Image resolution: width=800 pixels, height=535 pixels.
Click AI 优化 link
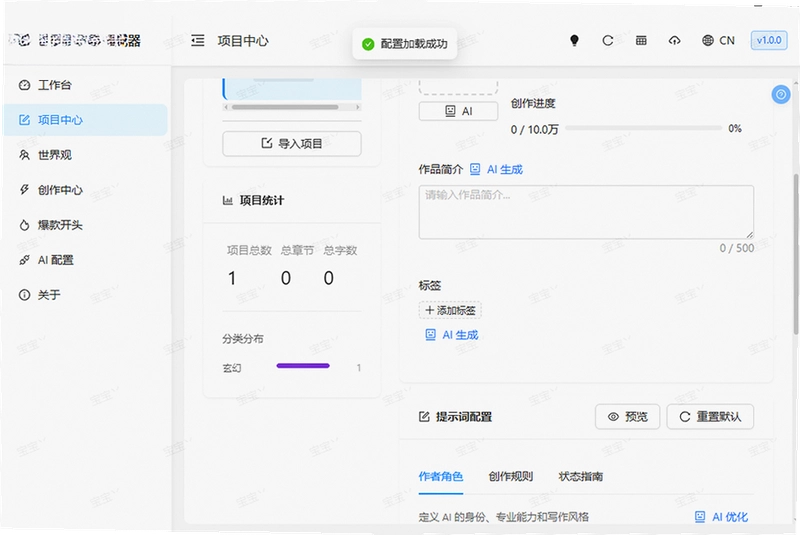(x=721, y=517)
